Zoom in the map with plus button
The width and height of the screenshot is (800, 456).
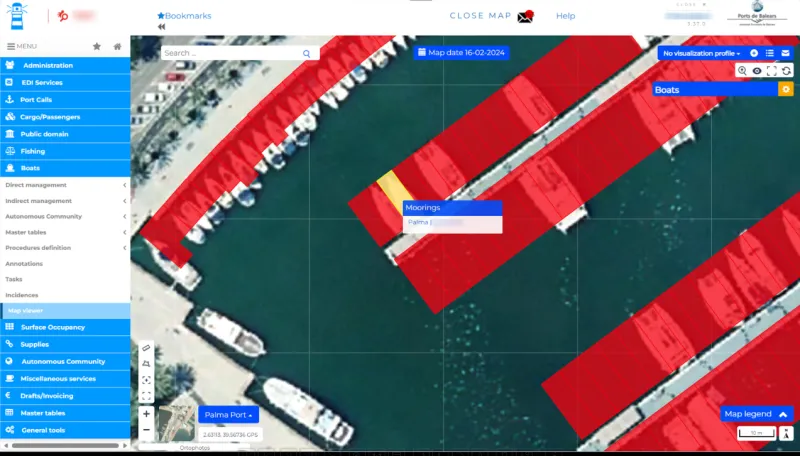[146, 414]
